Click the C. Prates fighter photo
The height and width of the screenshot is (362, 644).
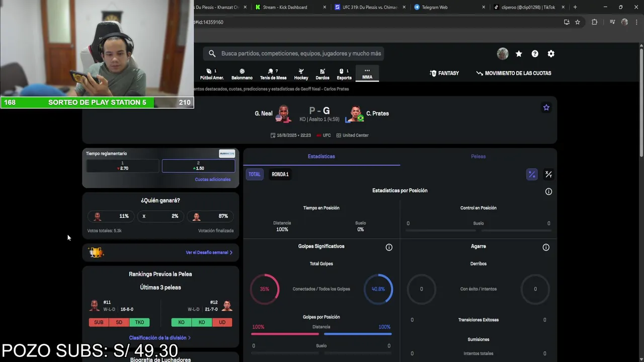coord(355,114)
